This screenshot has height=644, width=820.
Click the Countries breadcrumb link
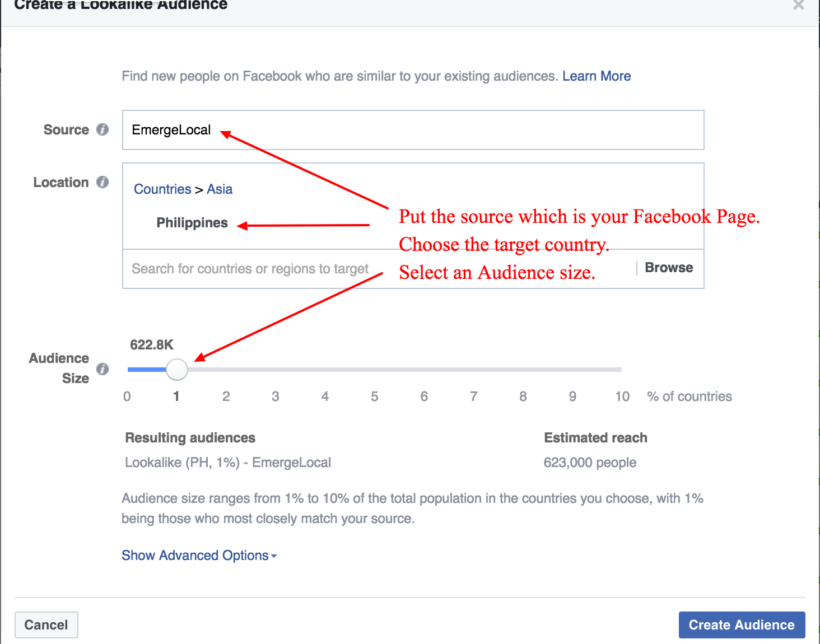click(162, 189)
